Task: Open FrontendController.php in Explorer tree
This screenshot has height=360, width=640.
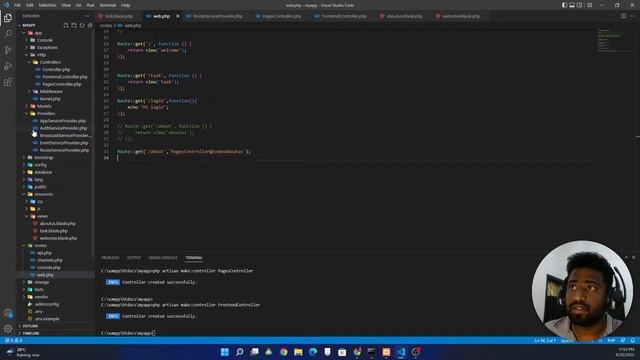Action: click(x=64, y=77)
